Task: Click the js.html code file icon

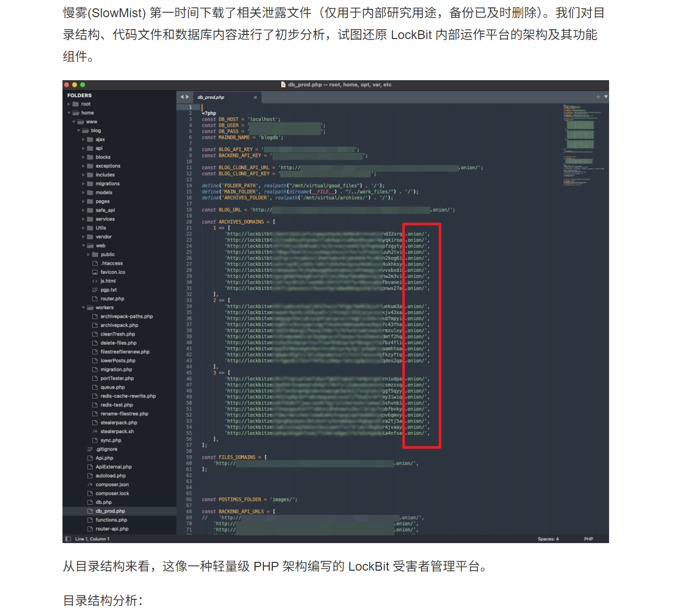Action: pos(95,281)
